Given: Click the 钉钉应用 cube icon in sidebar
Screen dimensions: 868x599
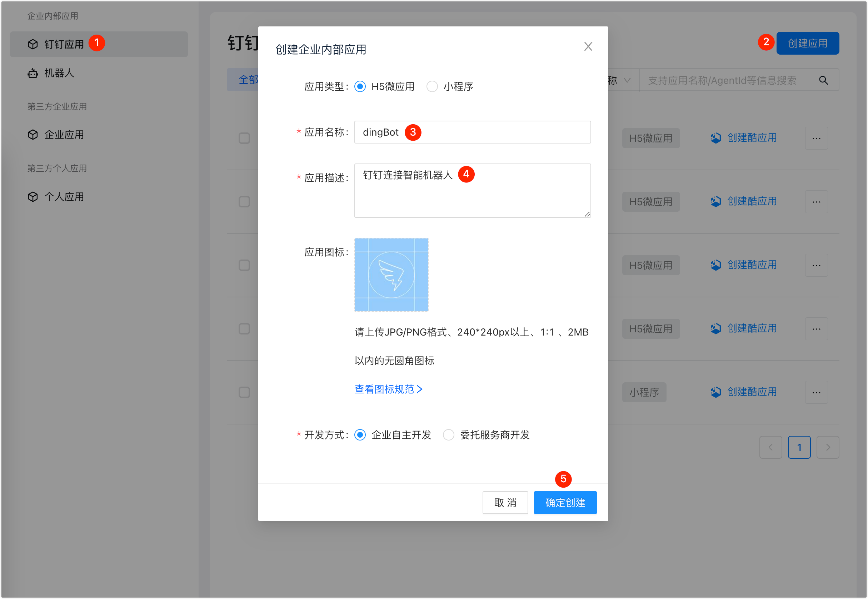Looking at the screenshot, I should click(x=33, y=44).
